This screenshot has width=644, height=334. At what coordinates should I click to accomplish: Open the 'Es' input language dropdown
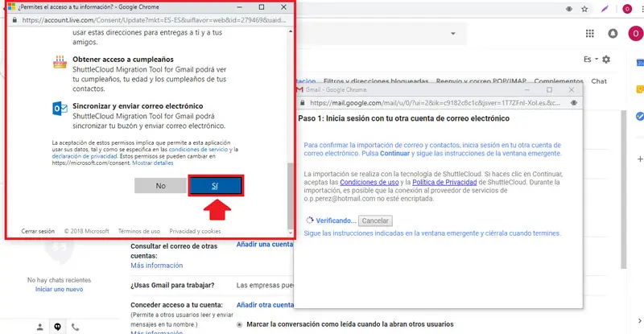click(x=591, y=60)
